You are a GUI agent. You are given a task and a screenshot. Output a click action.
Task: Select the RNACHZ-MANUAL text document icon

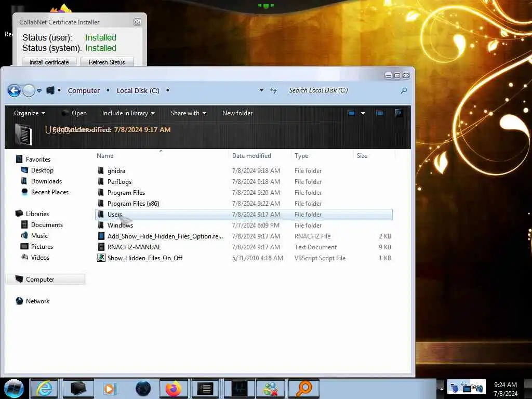click(101, 247)
